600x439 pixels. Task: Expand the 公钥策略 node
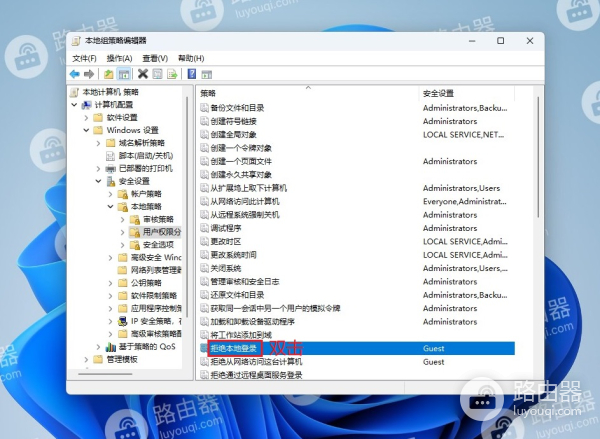[x=110, y=283]
